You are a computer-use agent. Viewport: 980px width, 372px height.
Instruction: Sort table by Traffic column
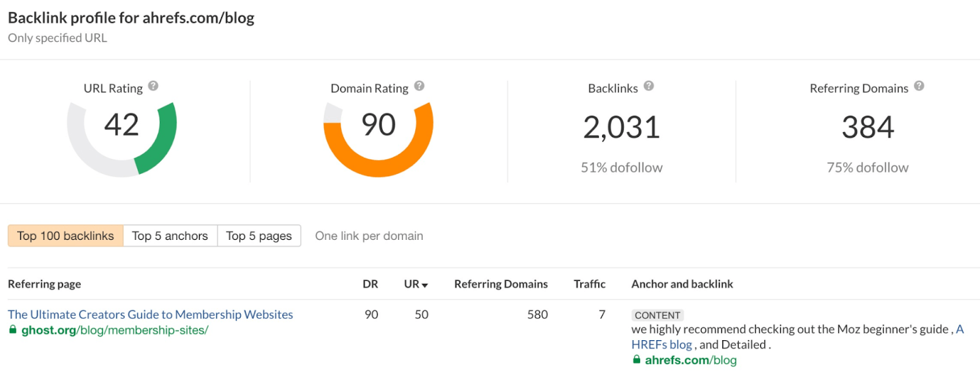click(x=589, y=284)
